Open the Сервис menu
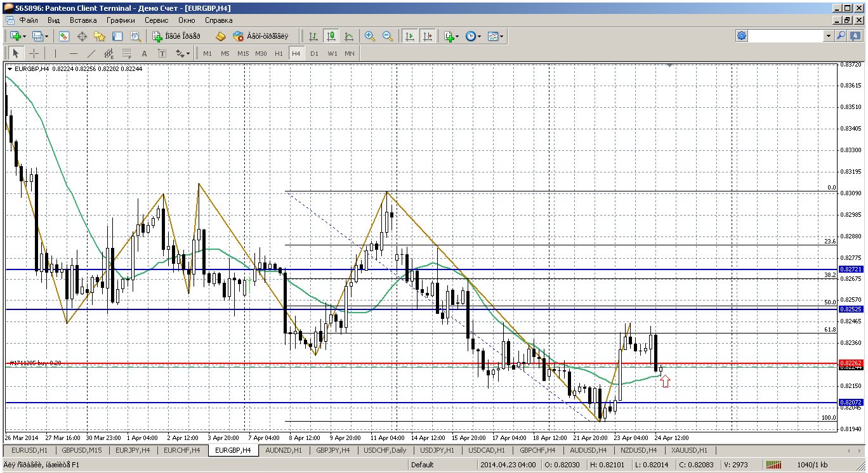 click(x=155, y=20)
